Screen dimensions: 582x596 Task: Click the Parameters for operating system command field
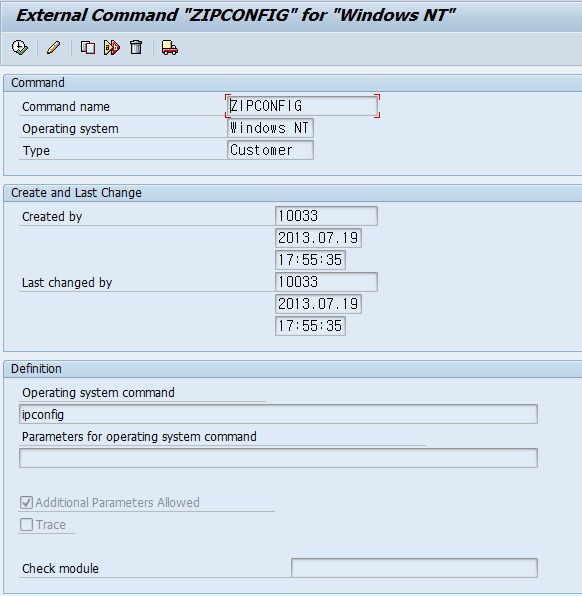[278, 458]
